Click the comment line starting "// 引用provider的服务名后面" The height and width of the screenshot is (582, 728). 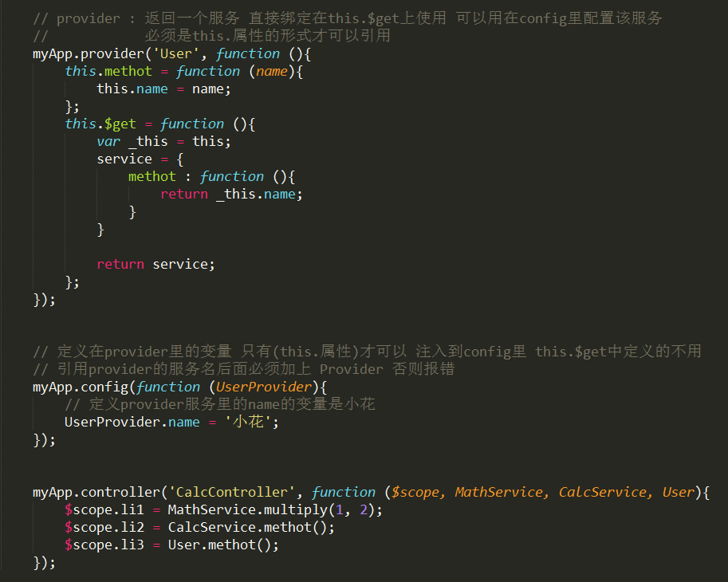point(244,369)
